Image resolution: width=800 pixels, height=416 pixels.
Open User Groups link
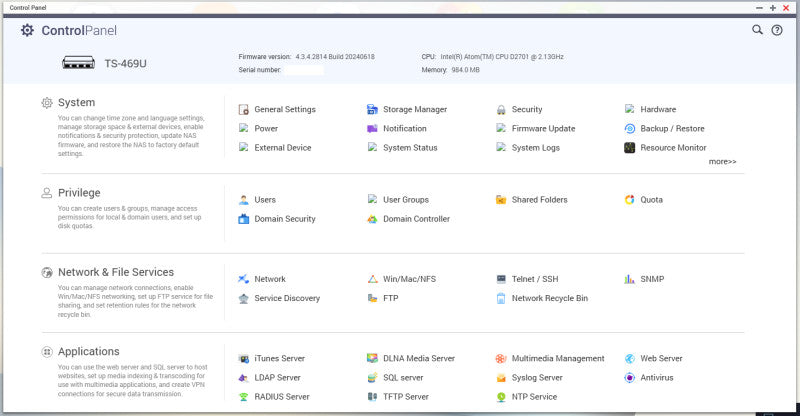click(x=406, y=200)
